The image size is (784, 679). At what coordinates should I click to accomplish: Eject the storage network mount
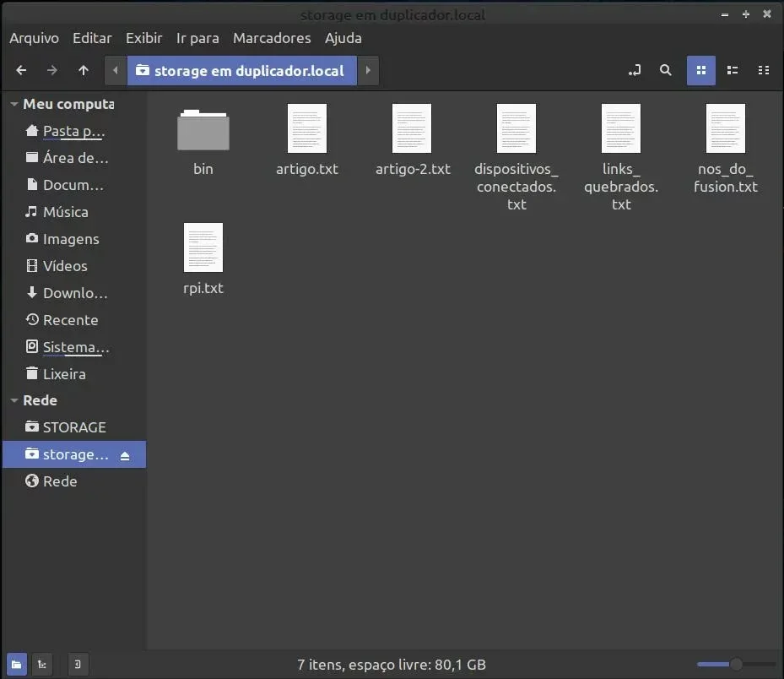click(125, 455)
